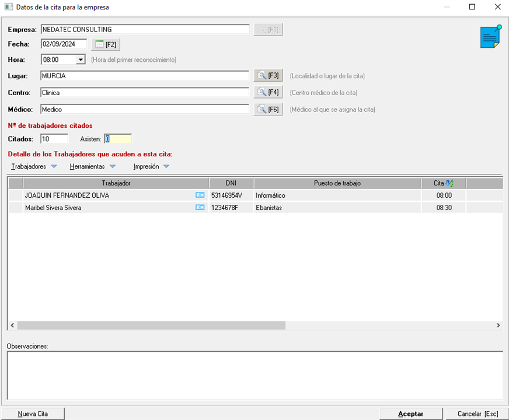Image resolution: width=509 pixels, height=420 pixels.
Task: Maximize the appointment window
Action: 472,7
